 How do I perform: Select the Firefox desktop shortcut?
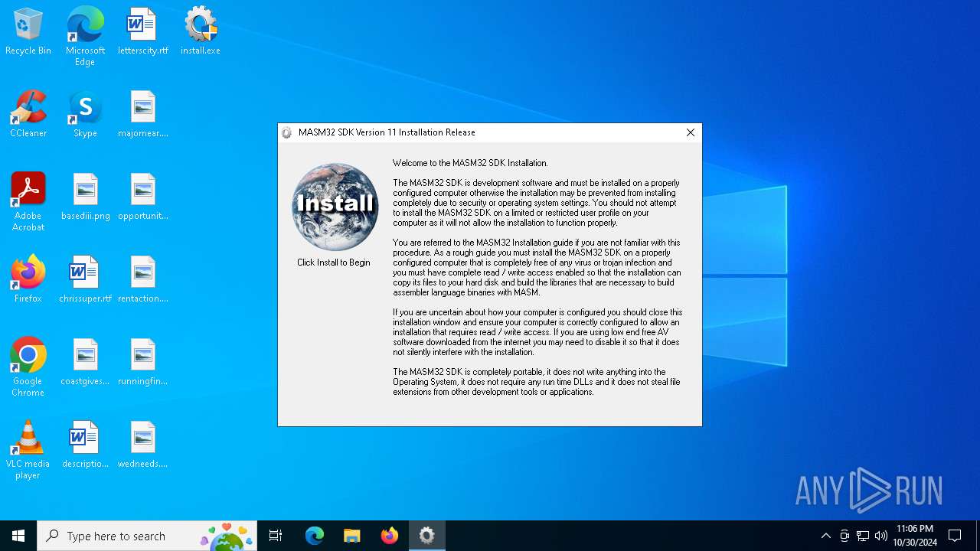pyautogui.click(x=28, y=279)
